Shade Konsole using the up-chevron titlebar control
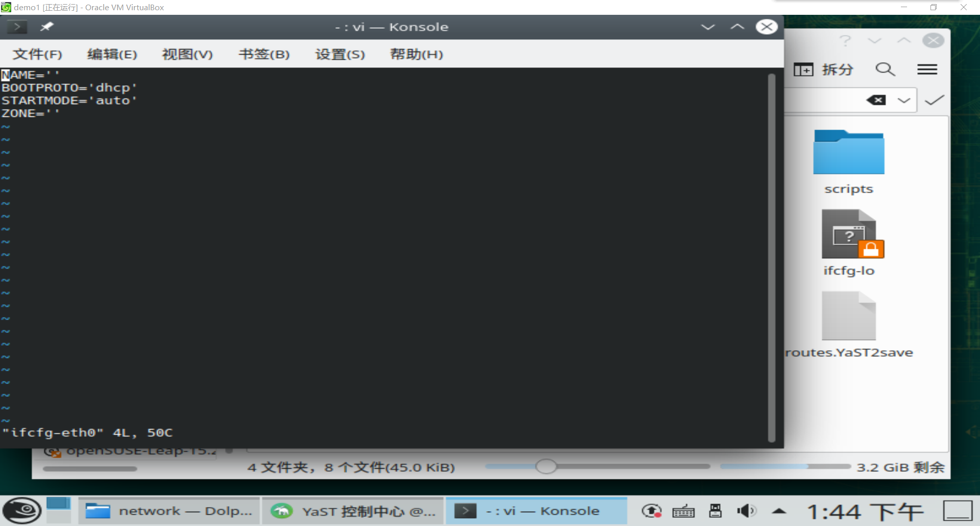980x526 pixels. pyautogui.click(x=737, y=27)
